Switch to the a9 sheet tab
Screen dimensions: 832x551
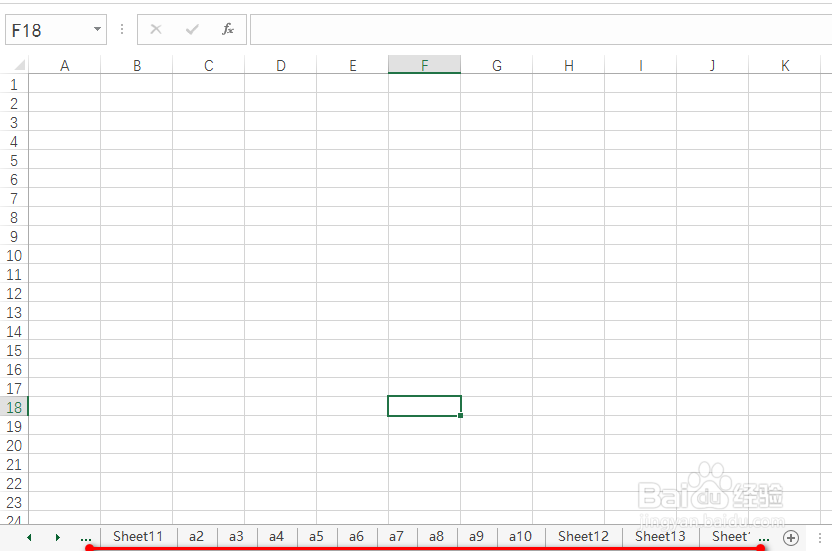click(476, 537)
